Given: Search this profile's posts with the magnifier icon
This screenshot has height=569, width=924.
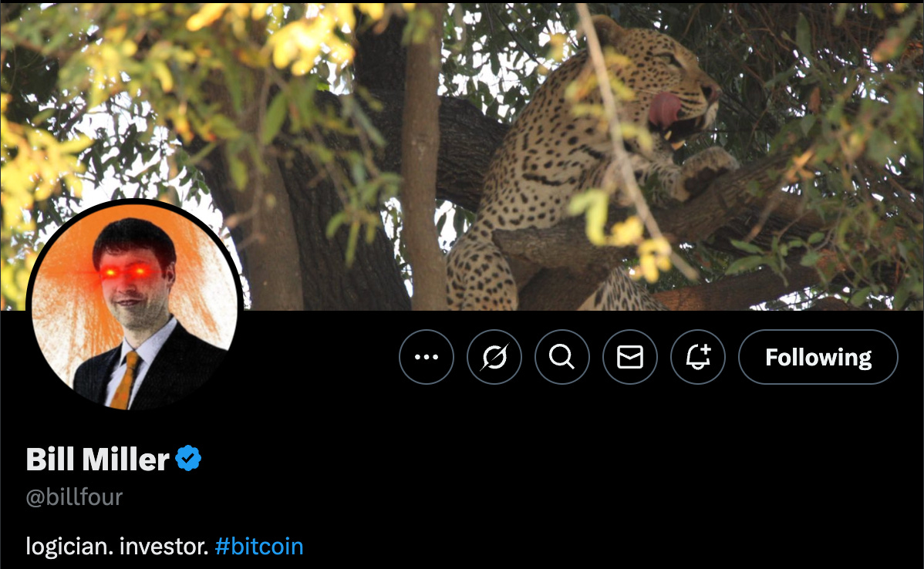Looking at the screenshot, I should tap(561, 357).
